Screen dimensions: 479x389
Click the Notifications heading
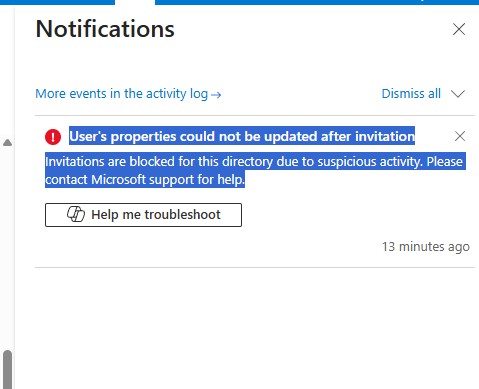coord(105,29)
